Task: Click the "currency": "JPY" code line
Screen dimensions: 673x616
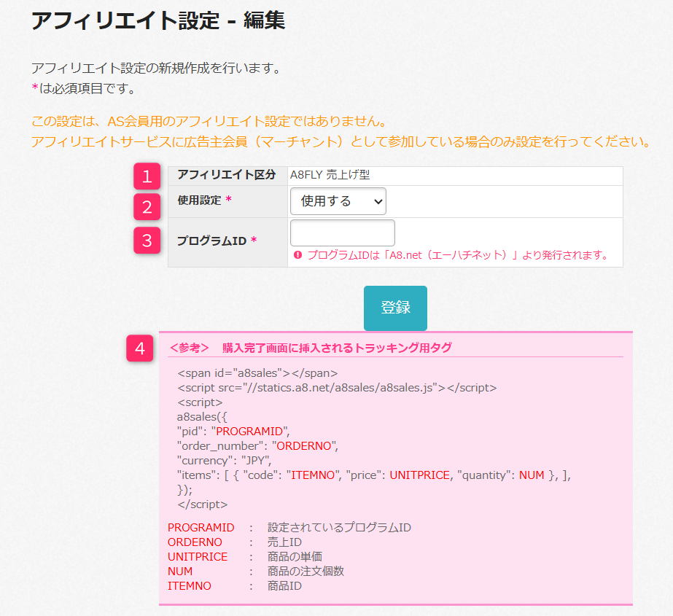Action: coord(224,460)
